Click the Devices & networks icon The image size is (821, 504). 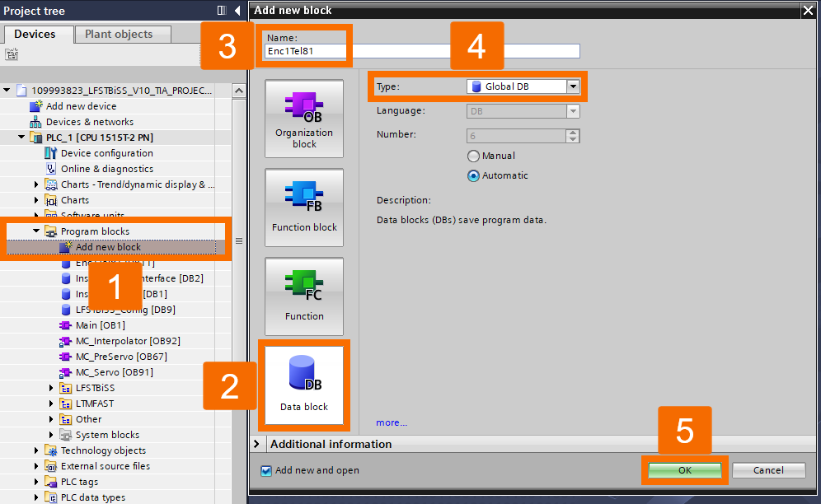[x=35, y=122]
